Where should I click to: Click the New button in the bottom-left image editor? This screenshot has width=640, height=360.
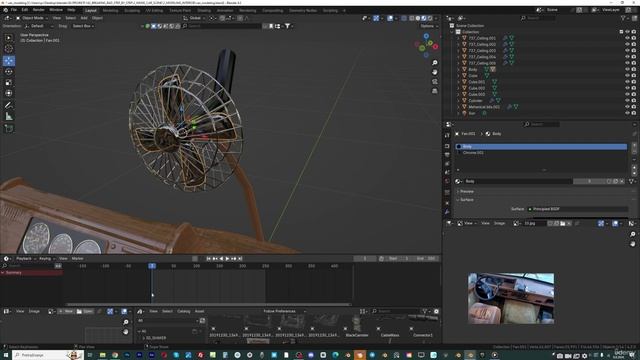tap(67, 311)
